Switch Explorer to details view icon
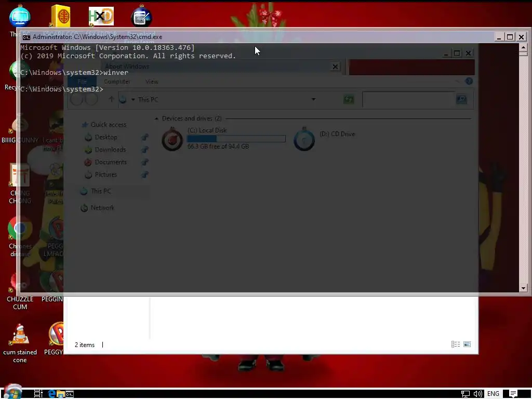The width and height of the screenshot is (532, 399). point(456,344)
